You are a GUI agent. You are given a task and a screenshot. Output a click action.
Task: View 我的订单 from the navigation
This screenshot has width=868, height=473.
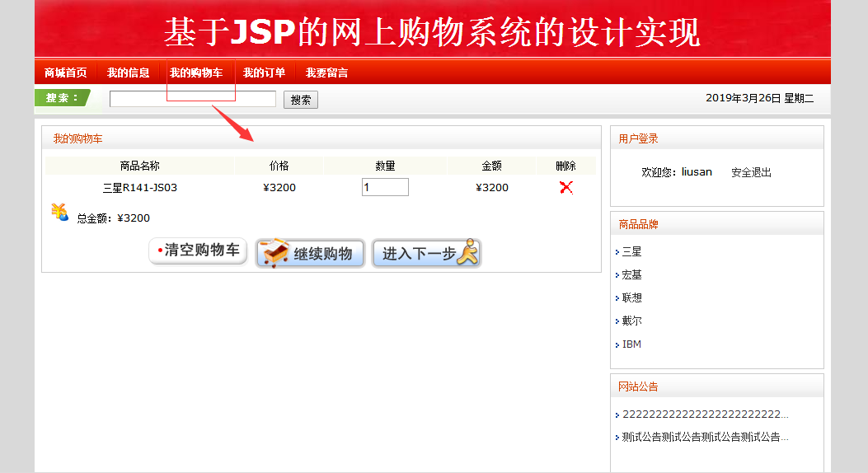tap(264, 73)
